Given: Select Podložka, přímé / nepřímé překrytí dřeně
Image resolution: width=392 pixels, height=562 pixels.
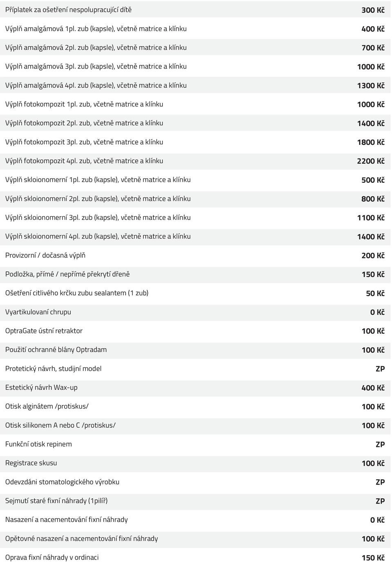Looking at the screenshot, I should point(195,274).
